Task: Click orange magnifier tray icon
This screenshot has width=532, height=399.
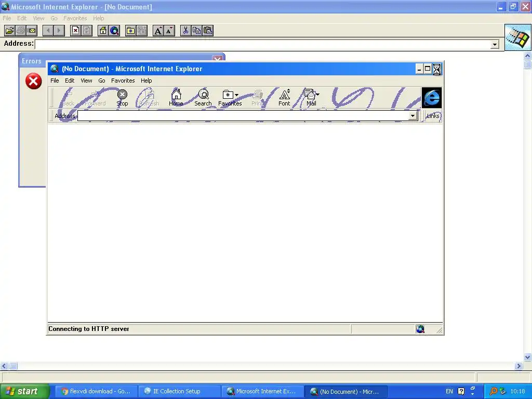Action: pos(494,391)
